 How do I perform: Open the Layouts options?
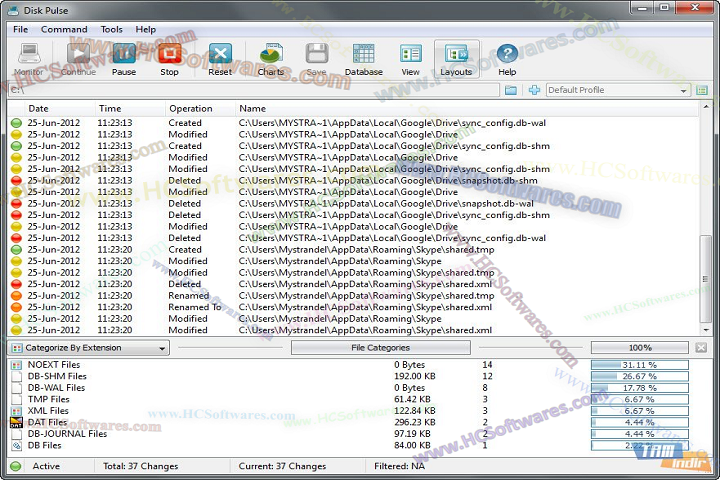[456, 59]
